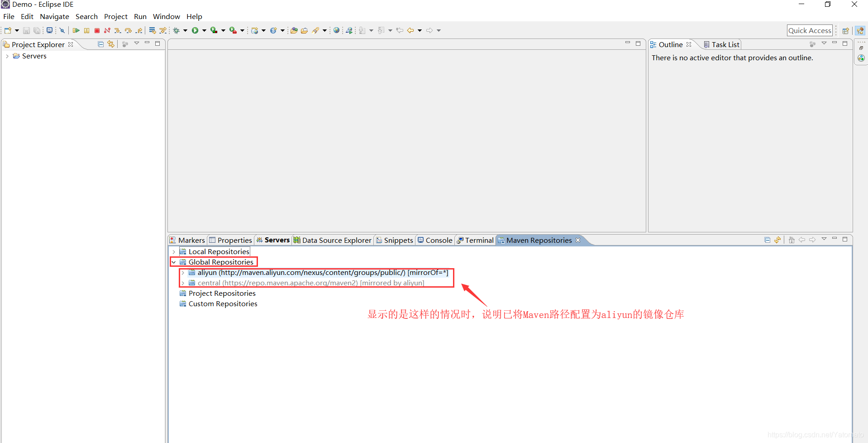The image size is (868, 443).
Task: Open the Run menu
Action: tap(140, 16)
